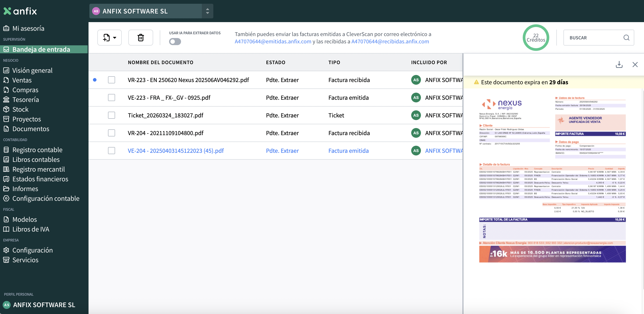644x314 pixels.
Task: Close the document preview panel
Action: (635, 64)
